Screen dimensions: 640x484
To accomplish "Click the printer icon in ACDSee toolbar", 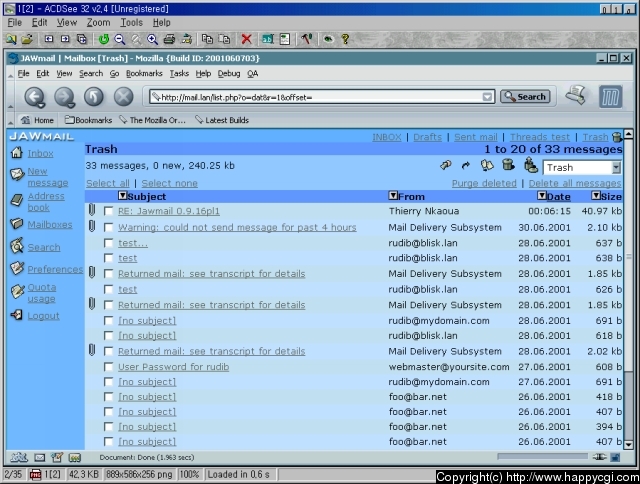I will [169, 39].
